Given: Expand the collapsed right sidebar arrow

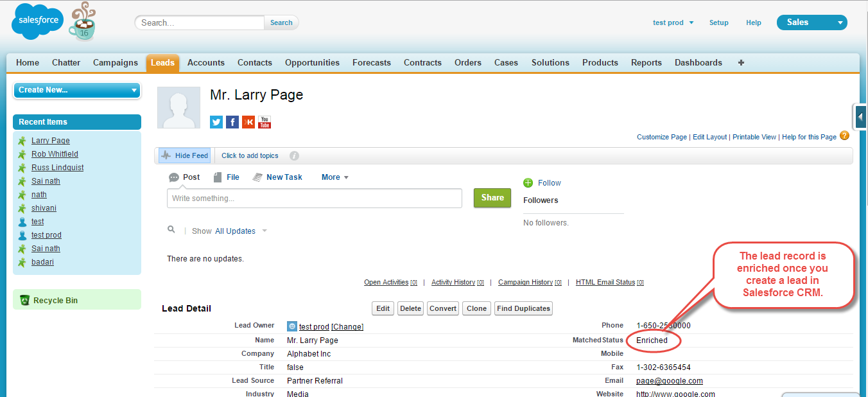Looking at the screenshot, I should (x=861, y=116).
